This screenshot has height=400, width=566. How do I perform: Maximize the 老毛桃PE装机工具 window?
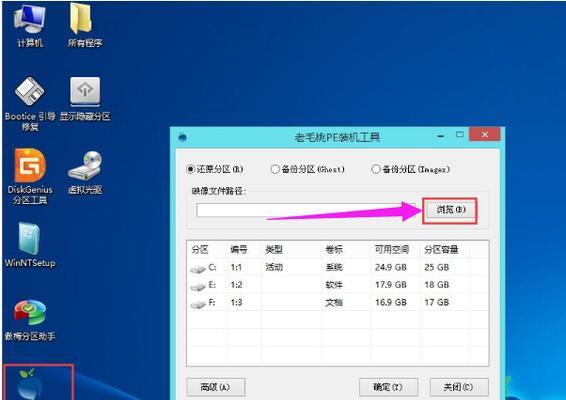pyautogui.click(x=460, y=135)
